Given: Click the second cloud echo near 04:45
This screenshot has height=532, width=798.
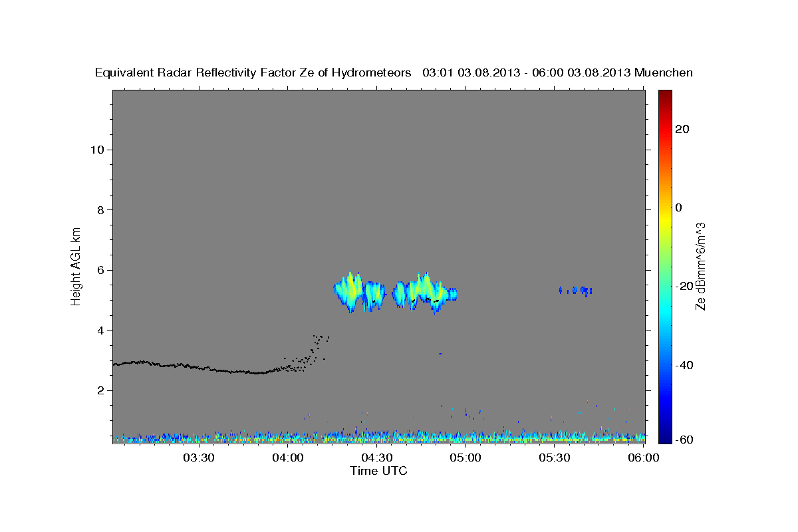Looking at the screenshot, I should [x=424, y=293].
